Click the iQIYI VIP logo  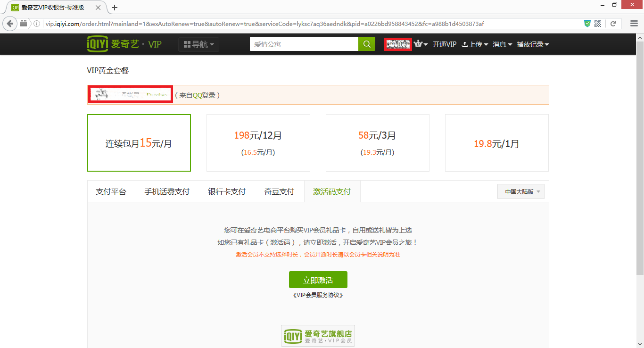point(124,44)
